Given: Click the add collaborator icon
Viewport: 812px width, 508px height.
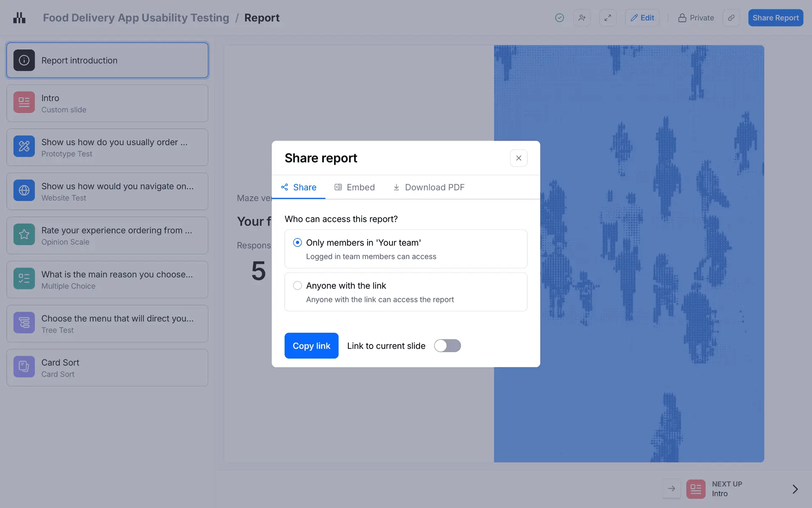Looking at the screenshot, I should (x=582, y=18).
